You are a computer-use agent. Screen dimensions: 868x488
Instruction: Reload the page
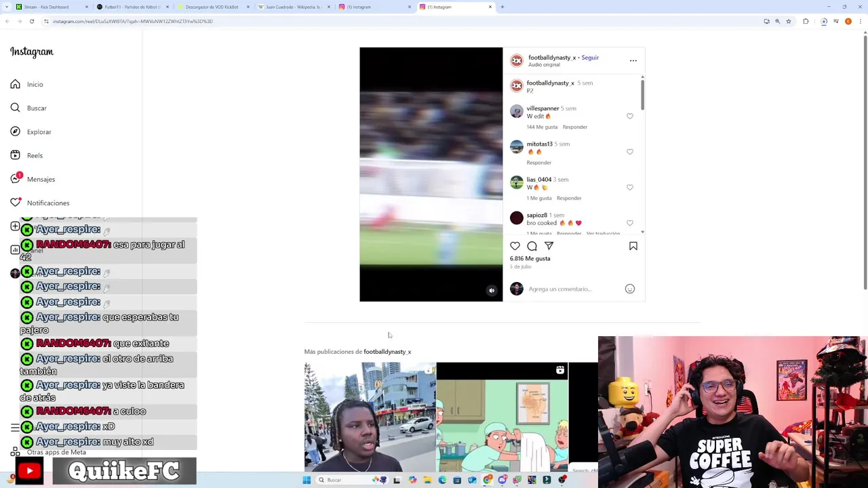[x=31, y=21]
